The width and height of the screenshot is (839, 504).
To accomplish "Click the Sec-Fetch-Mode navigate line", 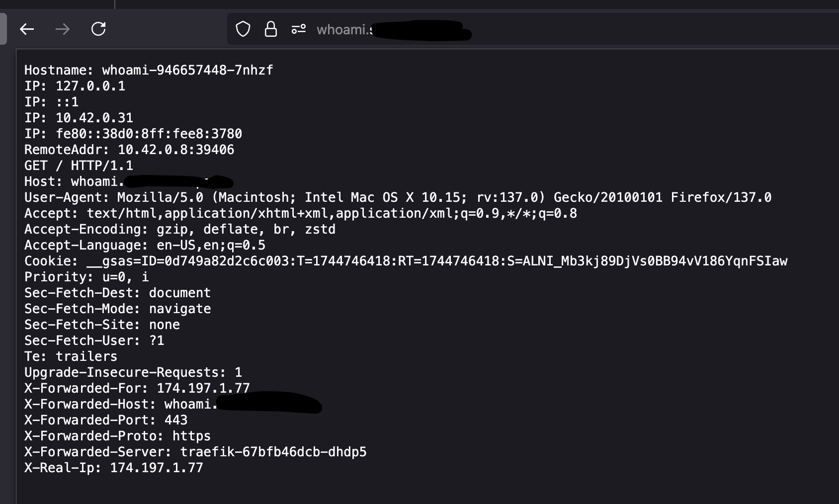I will [x=117, y=309].
